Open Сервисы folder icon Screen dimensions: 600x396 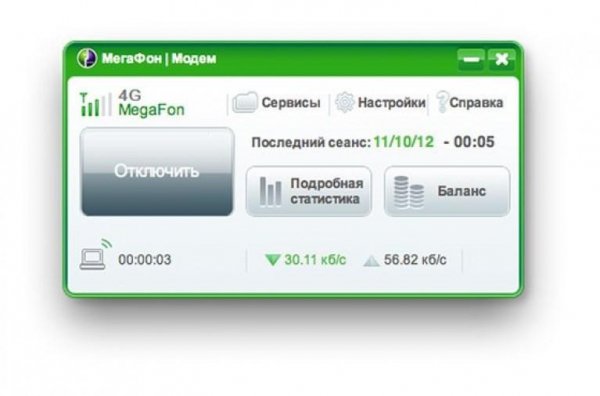click(x=245, y=103)
